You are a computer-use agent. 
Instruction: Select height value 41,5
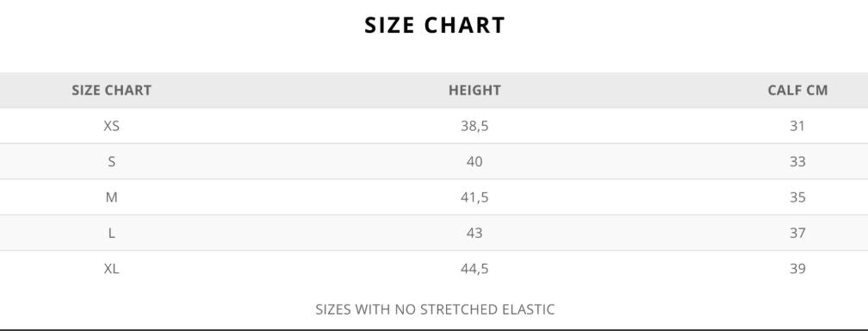[474, 198]
